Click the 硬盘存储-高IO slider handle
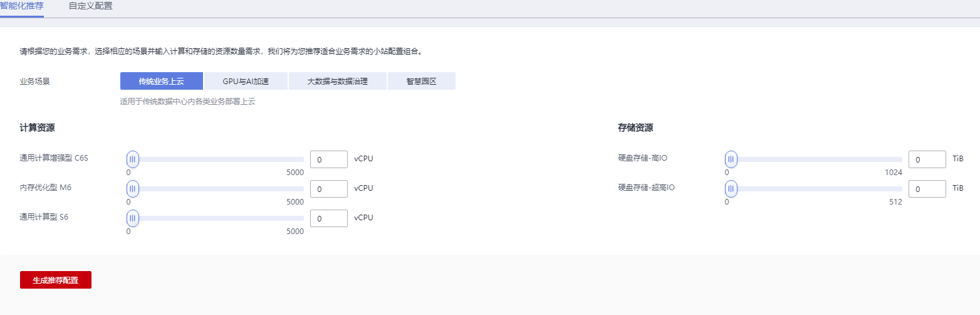This screenshot has width=980, height=315. (731, 159)
